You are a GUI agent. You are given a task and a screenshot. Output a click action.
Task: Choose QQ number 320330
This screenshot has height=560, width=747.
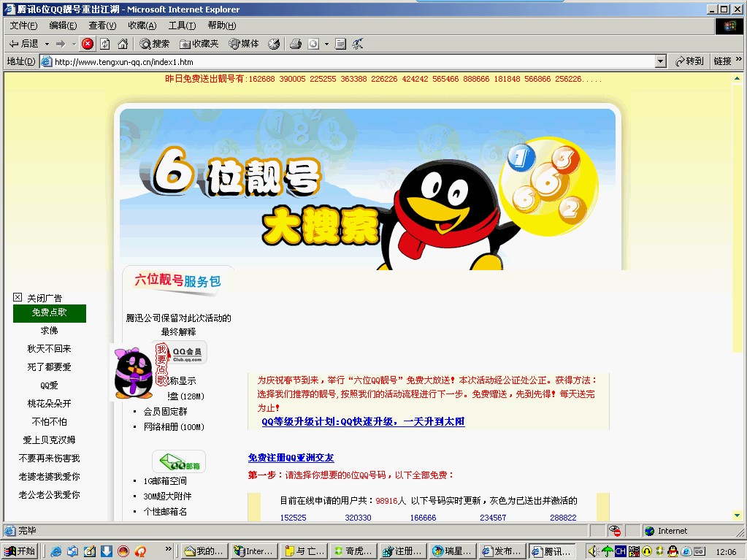tap(358, 517)
